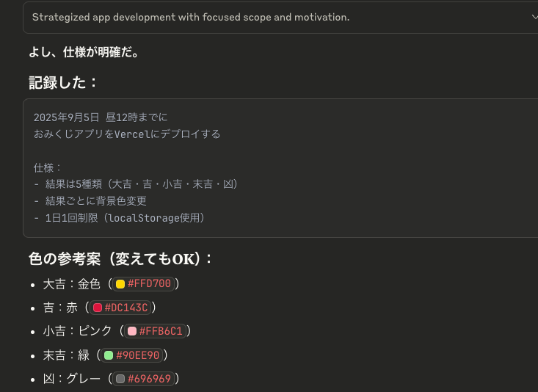538x392 pixels.
Task: Click the "記録した：" heading
Action: pos(63,83)
